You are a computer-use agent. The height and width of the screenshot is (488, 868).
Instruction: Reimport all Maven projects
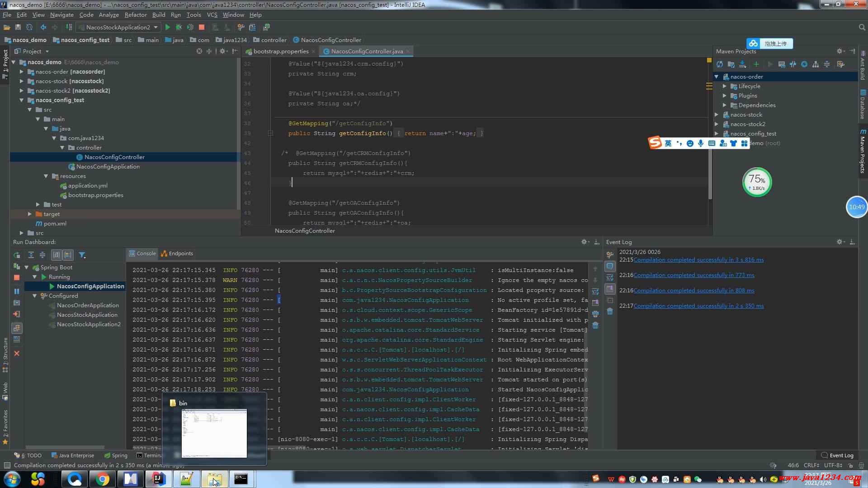tap(720, 64)
